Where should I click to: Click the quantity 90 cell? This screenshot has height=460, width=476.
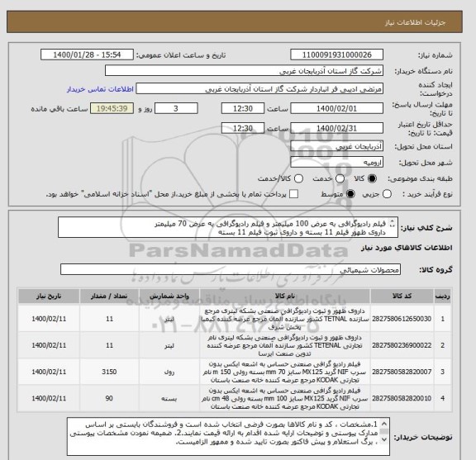109,398
